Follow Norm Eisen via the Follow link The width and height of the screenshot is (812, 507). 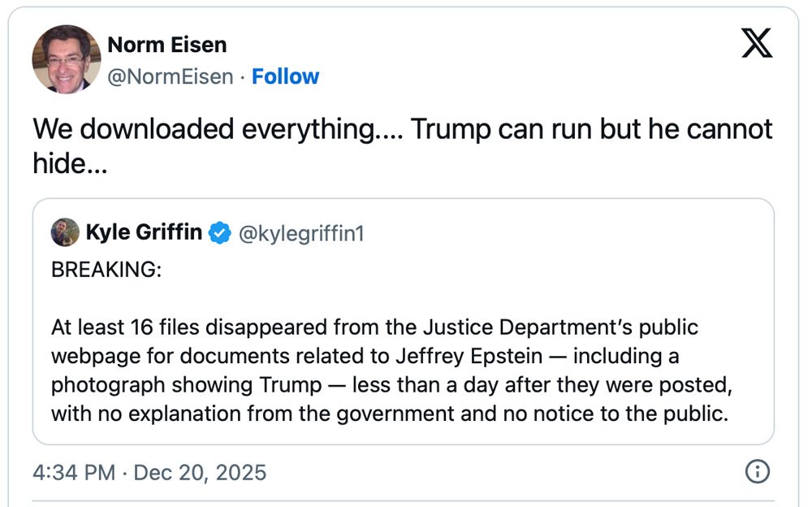(285, 76)
